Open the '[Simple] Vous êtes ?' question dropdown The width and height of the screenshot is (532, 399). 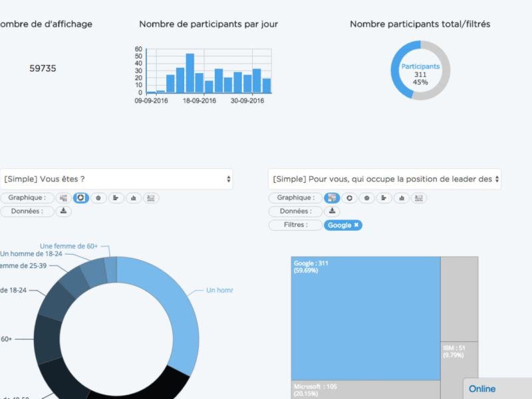[x=116, y=179]
